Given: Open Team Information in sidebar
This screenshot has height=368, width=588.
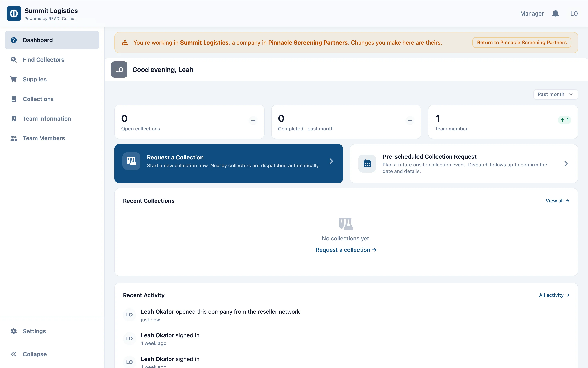Looking at the screenshot, I should point(52,119).
